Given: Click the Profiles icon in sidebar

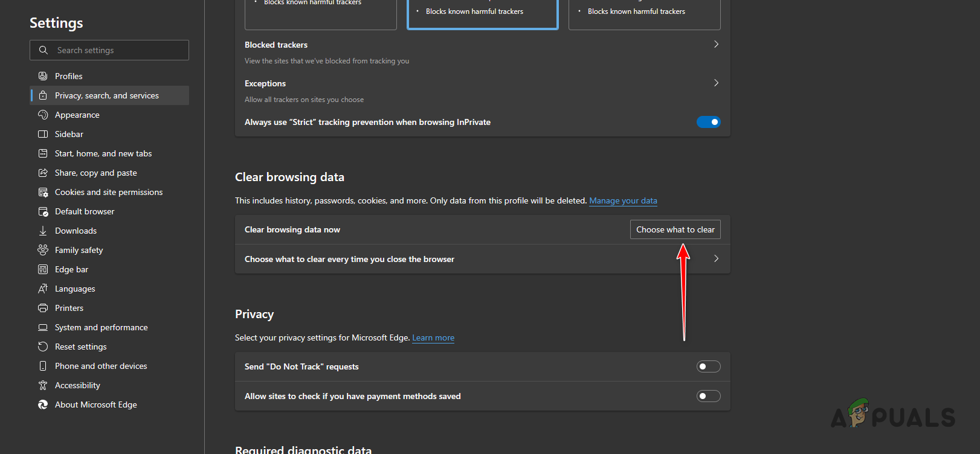Looking at the screenshot, I should [43, 76].
